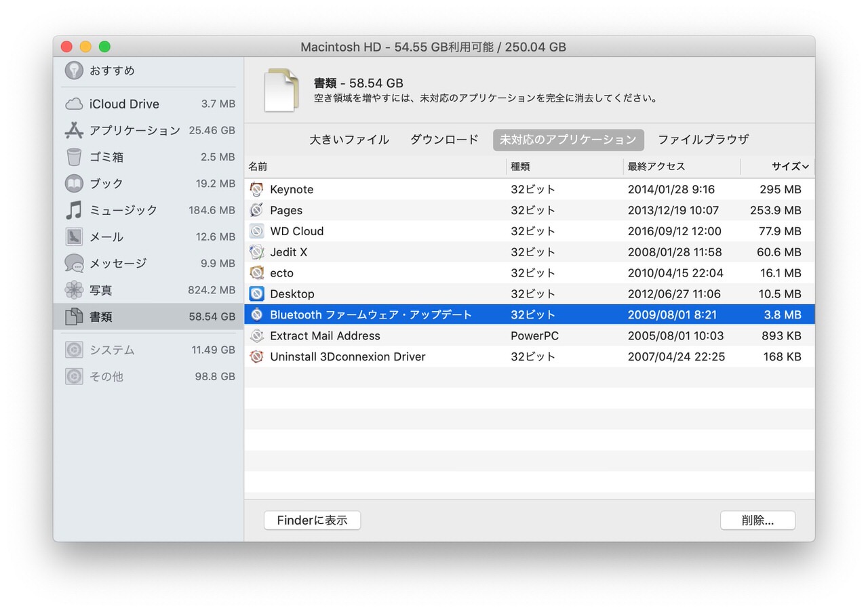Click the Bluetooth ファームウェア app icon
The height and width of the screenshot is (612, 868).
[256, 314]
